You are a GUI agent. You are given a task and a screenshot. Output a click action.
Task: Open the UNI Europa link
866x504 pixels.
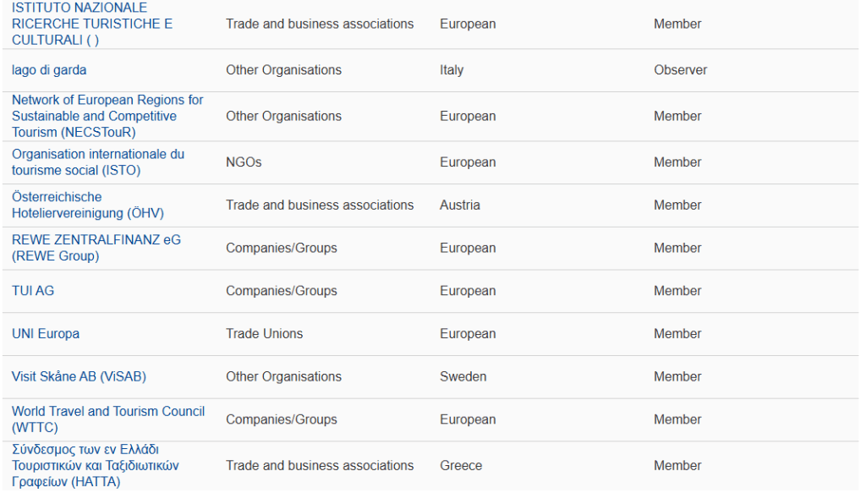pyautogui.click(x=46, y=334)
